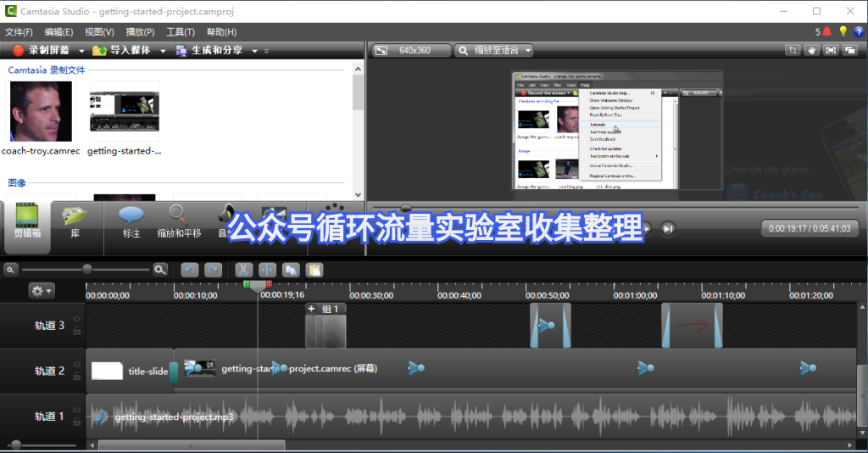Select the blue callout clip near 00:00:50 on track 3
Viewport: 868px width, 453px height.
tap(550, 326)
